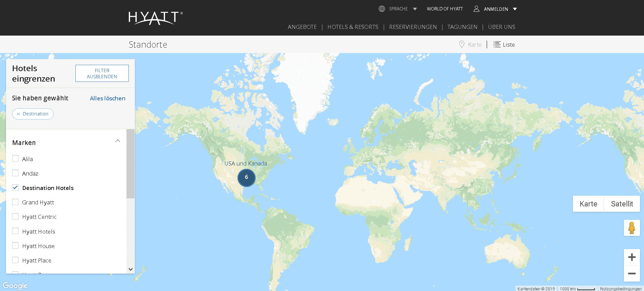Expand the Anmelden dropdown arrow

(515, 9)
